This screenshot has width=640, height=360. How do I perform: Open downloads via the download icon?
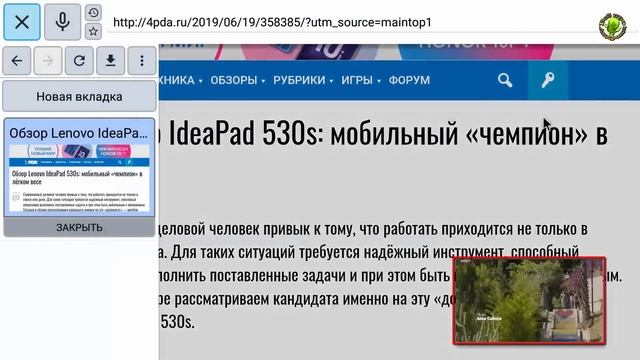110,61
